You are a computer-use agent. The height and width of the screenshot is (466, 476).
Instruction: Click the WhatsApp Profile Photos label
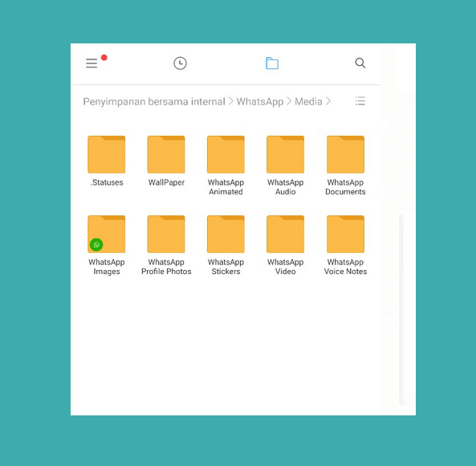(x=166, y=267)
